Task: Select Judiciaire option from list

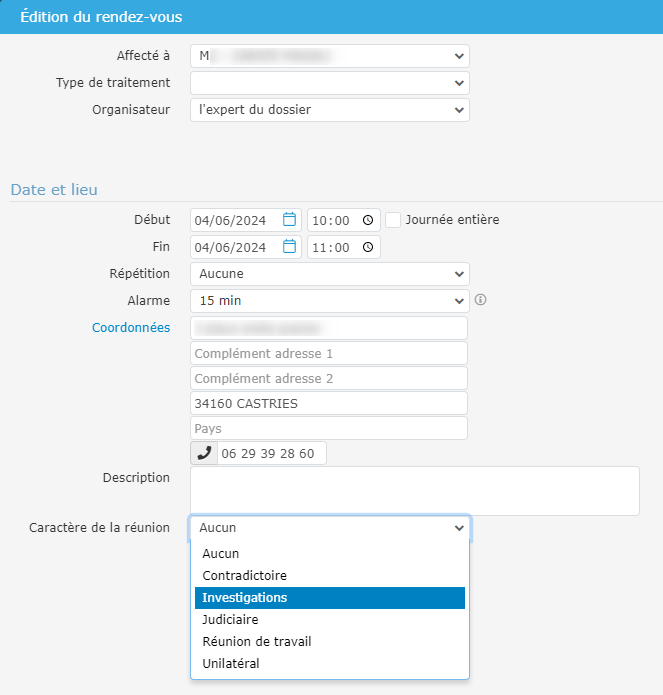Action: pos(329,620)
